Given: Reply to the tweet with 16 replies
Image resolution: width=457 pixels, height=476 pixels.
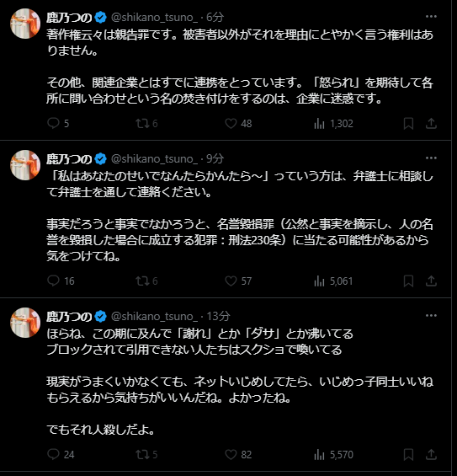Looking at the screenshot, I should click(x=54, y=281).
